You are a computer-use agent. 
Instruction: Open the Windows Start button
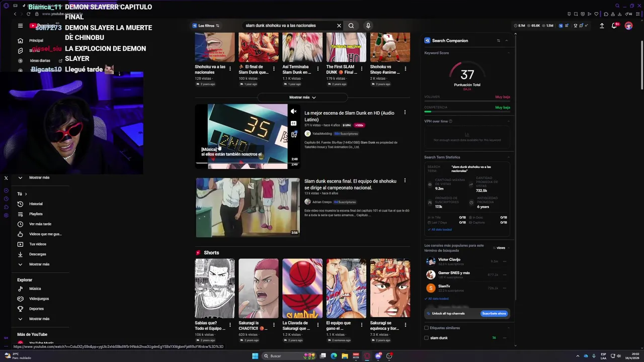[255, 356]
